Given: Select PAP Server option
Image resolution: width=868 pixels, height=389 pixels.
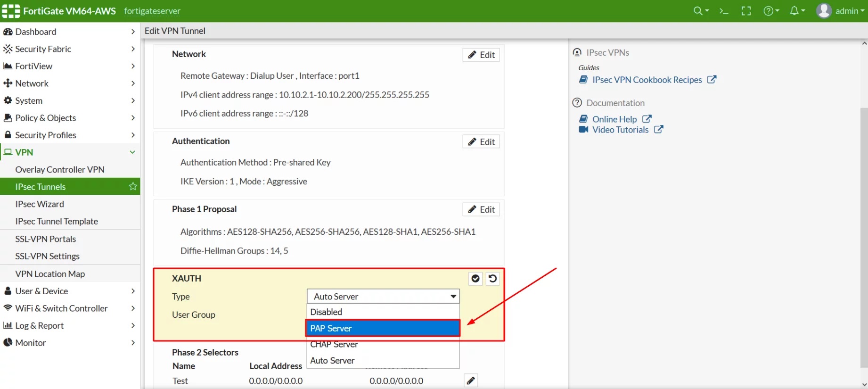Looking at the screenshot, I should [383, 328].
